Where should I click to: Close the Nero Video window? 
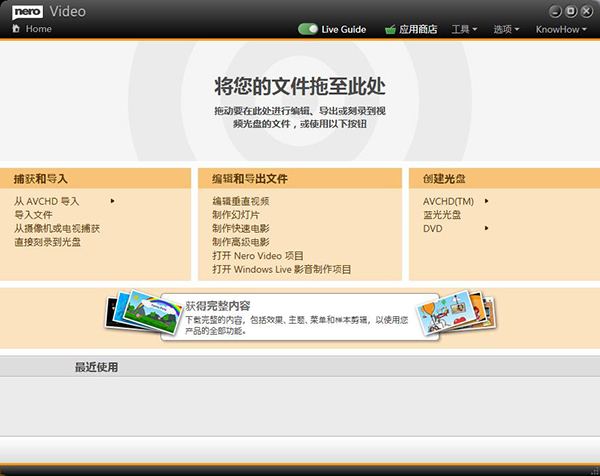(x=587, y=11)
